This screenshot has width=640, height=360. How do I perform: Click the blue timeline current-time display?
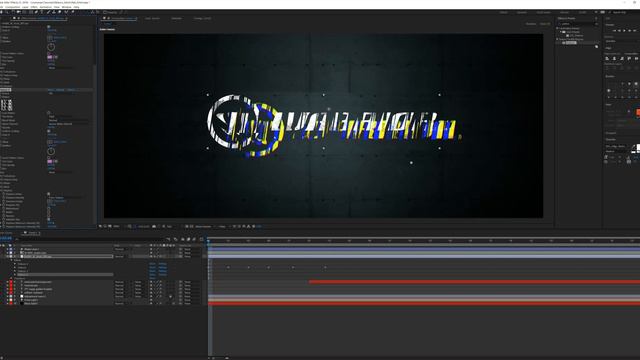tap(6, 238)
